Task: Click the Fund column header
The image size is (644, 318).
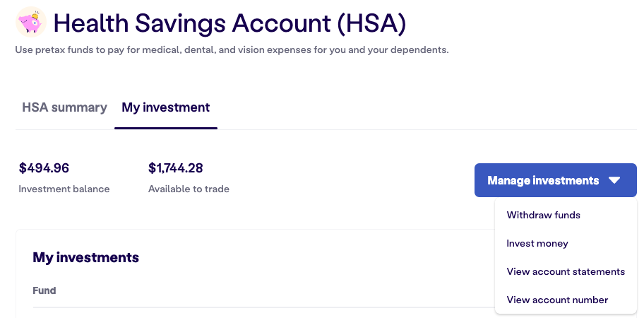Action: [x=44, y=290]
